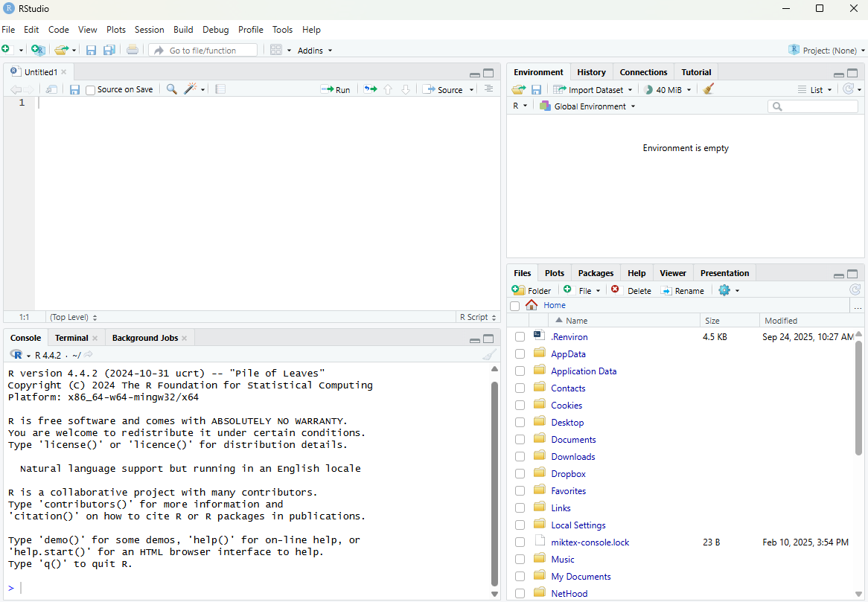
Task: Open the code tools magic wand
Action: 191,89
